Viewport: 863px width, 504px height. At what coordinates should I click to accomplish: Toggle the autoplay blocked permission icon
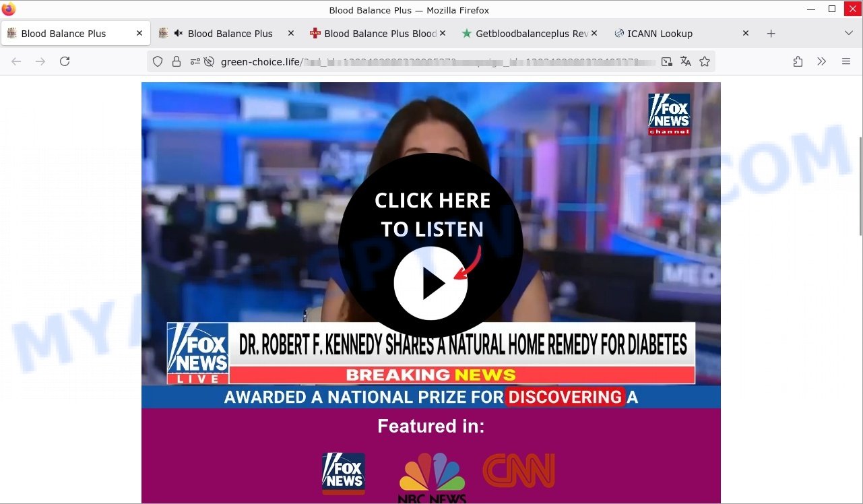209,61
